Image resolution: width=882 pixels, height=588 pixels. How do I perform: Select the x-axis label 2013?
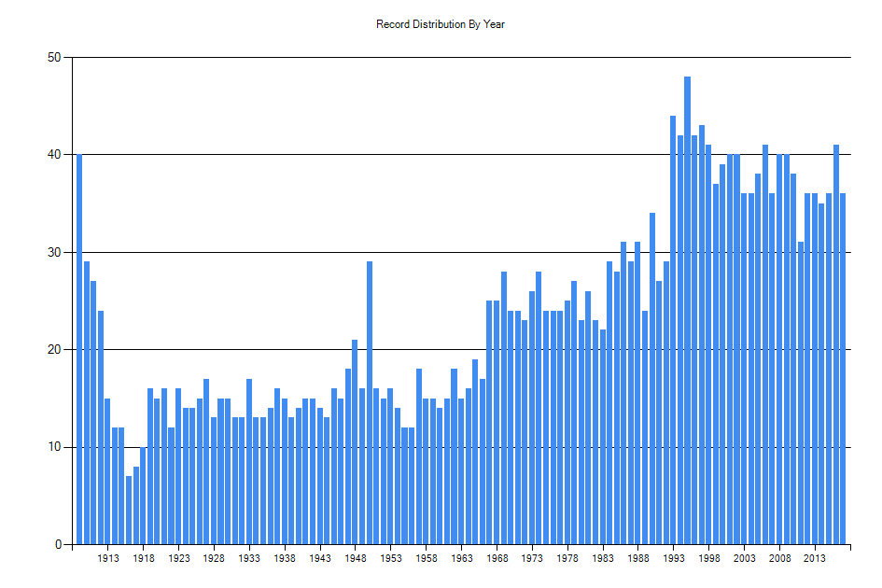tap(815, 558)
